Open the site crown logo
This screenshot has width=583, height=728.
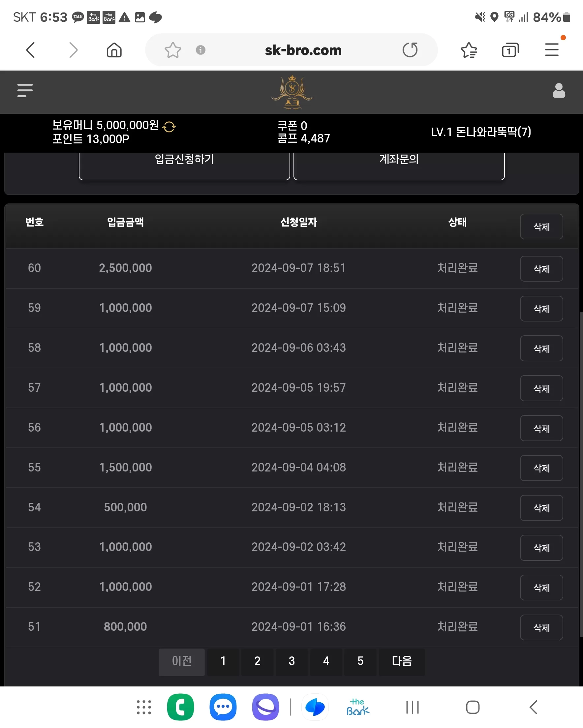pyautogui.click(x=292, y=92)
